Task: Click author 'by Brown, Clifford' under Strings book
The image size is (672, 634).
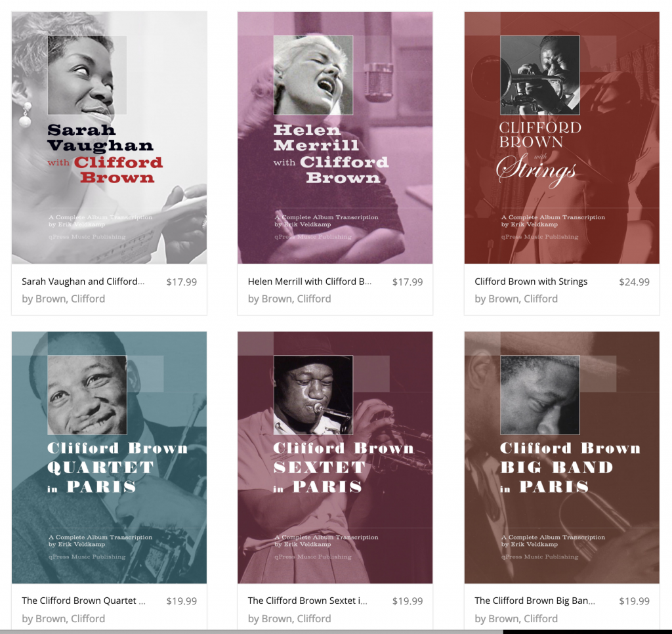Action: (516, 299)
